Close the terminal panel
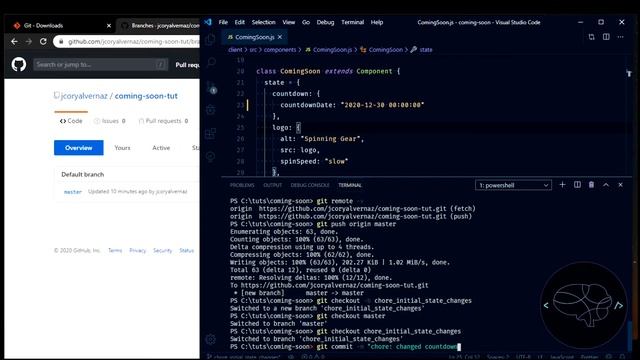The image size is (640, 360). coord(620,185)
